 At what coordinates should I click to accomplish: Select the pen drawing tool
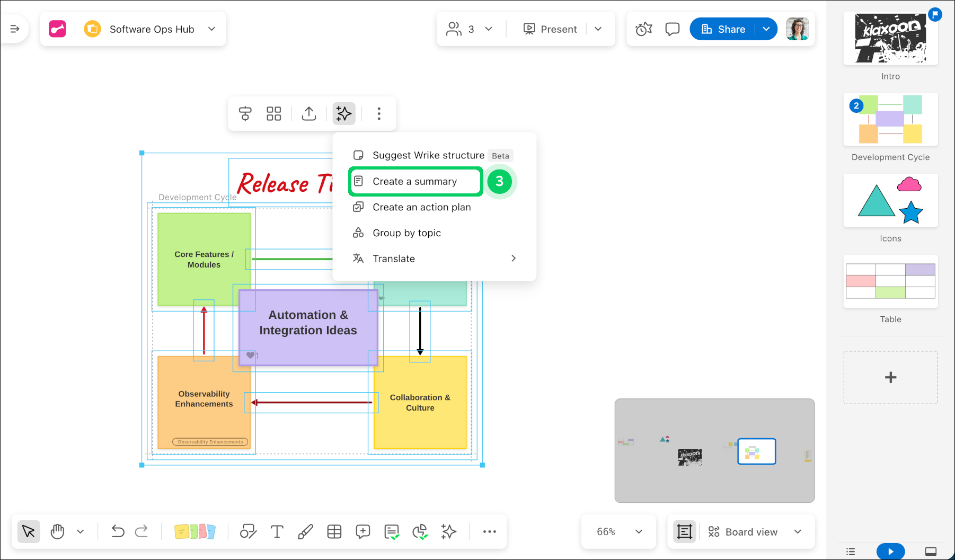[305, 531]
